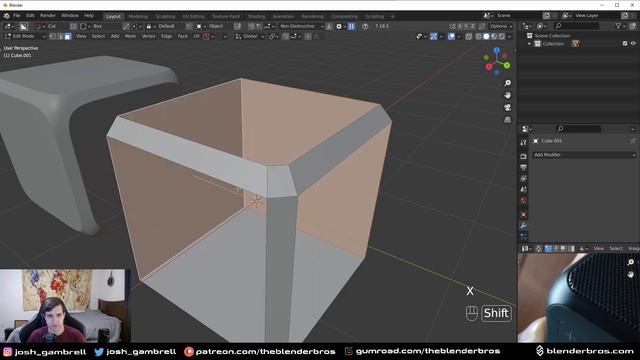The width and height of the screenshot is (640, 360).
Task: Open the Add menu in viewport header
Action: [115, 36]
